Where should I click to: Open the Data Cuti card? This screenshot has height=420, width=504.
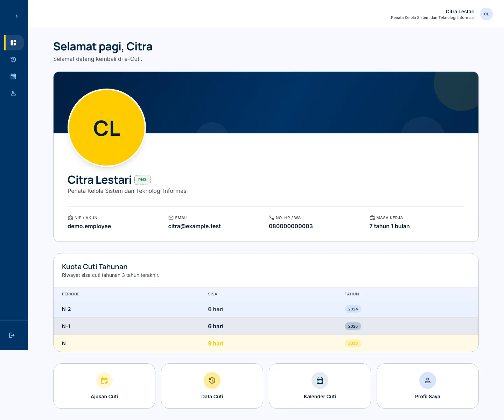tap(212, 386)
